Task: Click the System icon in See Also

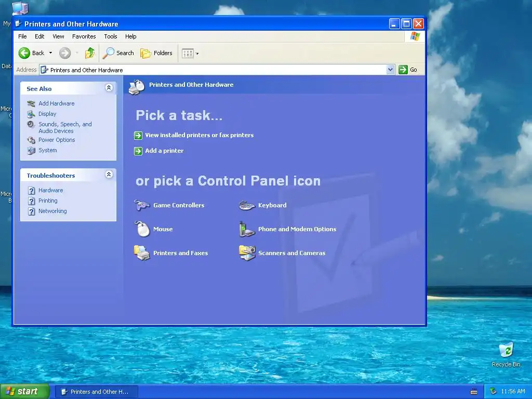Action: [x=31, y=150]
